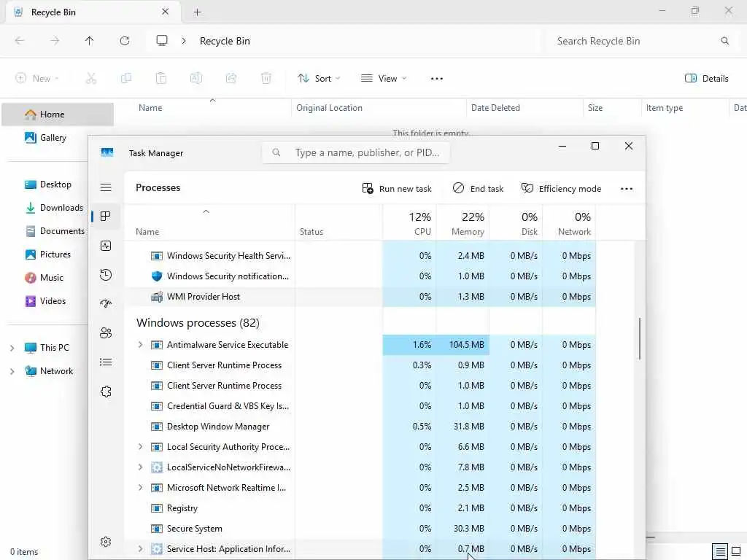Select Credential Guard & VBS Key process
747x560 pixels.
360,405
